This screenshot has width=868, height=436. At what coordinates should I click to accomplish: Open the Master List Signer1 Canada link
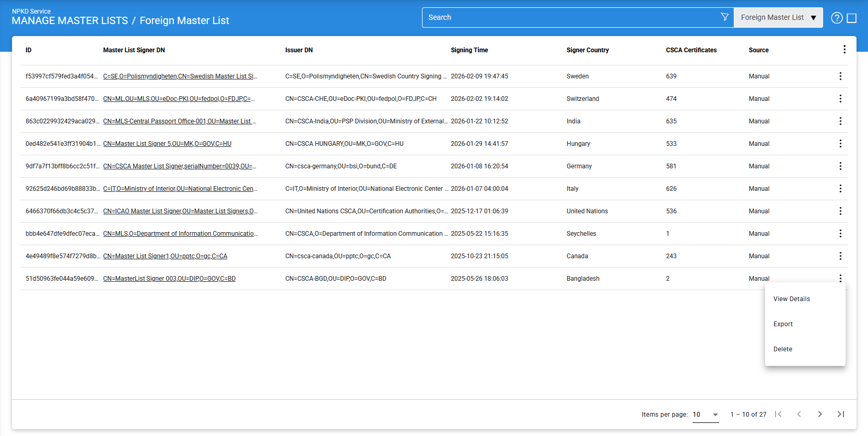(x=165, y=256)
